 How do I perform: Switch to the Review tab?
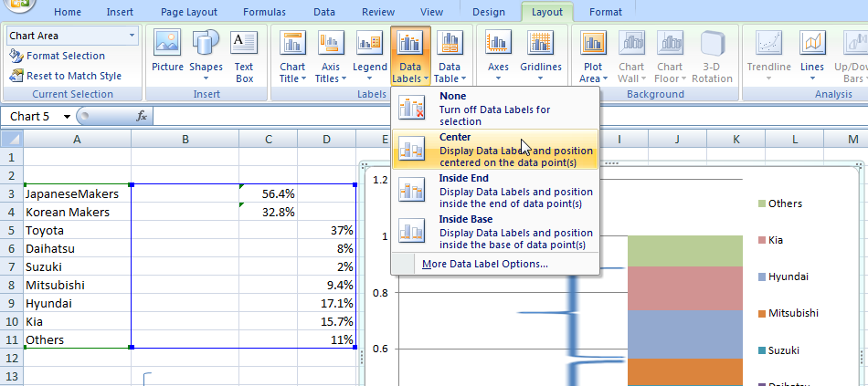378,12
